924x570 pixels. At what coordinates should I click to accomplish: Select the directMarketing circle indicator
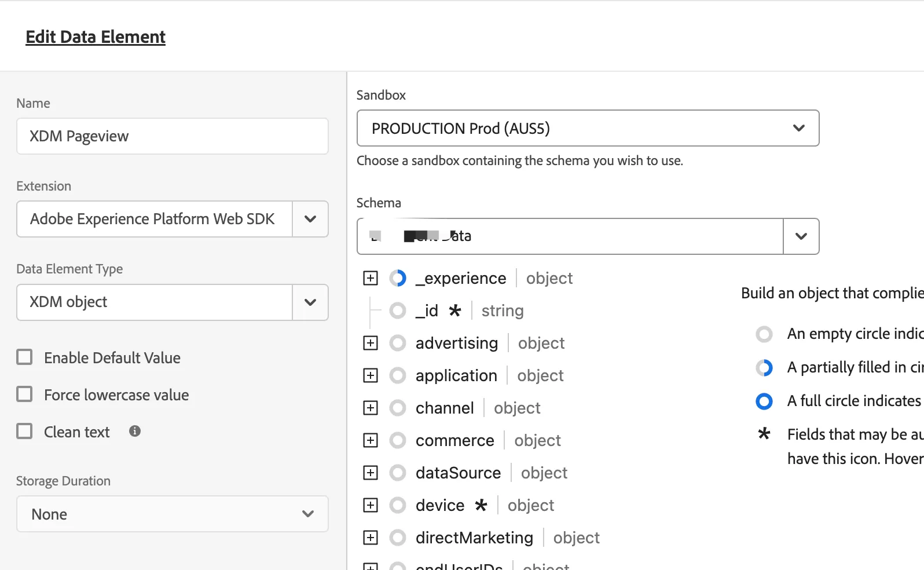tap(398, 538)
